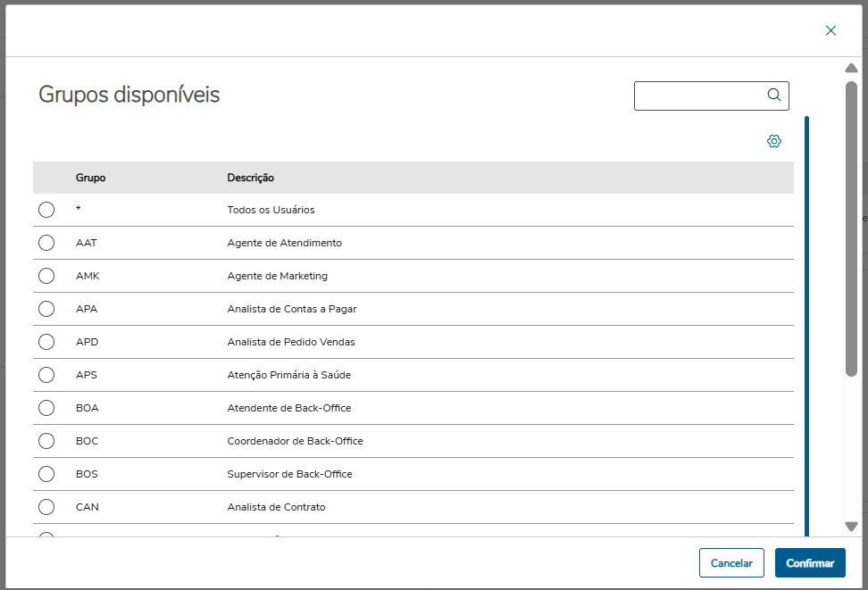The height and width of the screenshot is (590, 868).
Task: Click scrollbar up arrow
Action: (x=851, y=68)
